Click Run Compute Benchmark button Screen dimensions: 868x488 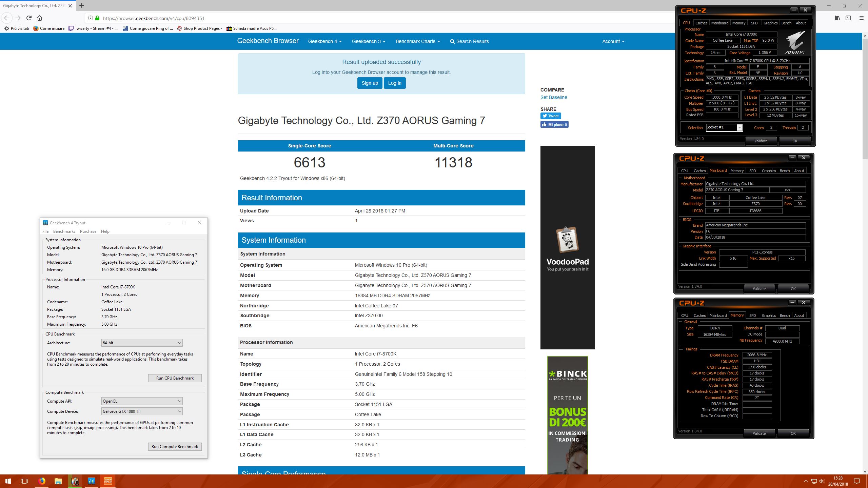(175, 447)
